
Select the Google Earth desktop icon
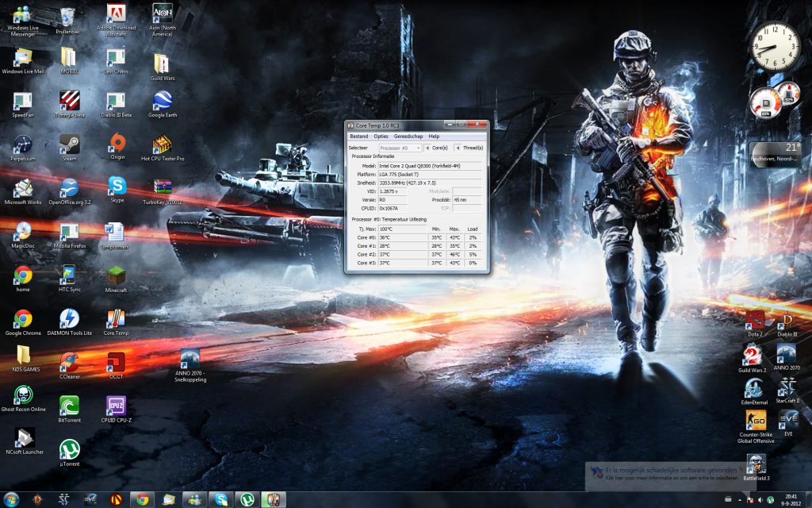coord(163,105)
